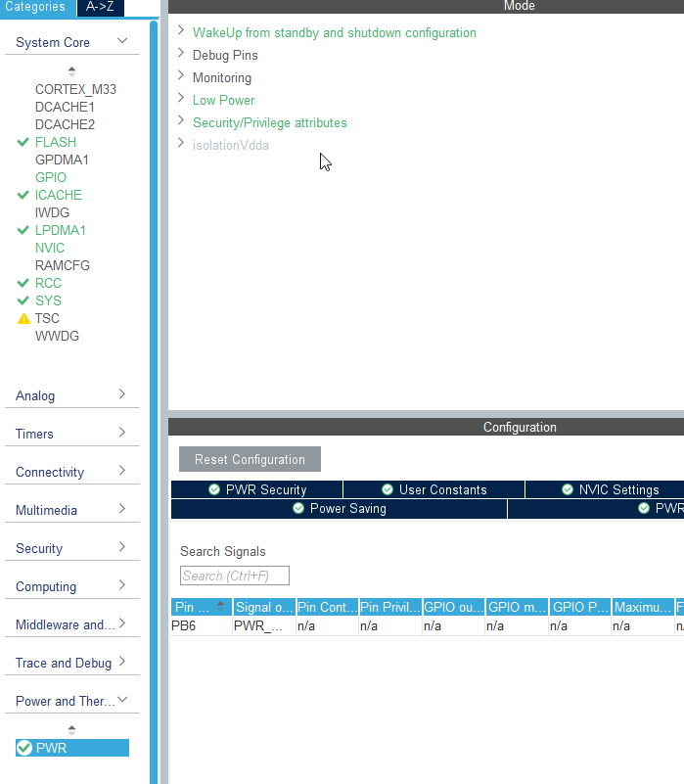The image size is (684, 784).
Task: Click the sort arrows above CORTEX_M33
Action: (71, 71)
